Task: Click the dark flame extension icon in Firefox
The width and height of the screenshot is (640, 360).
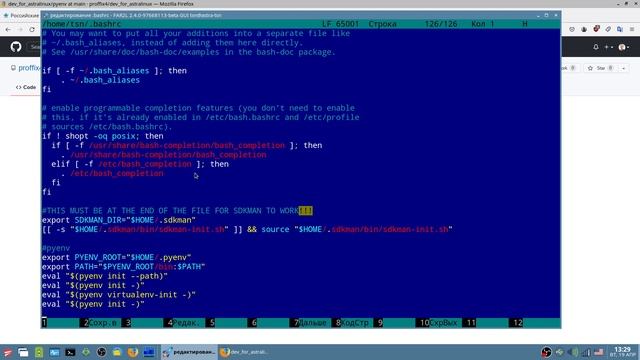Action: click(x=584, y=29)
